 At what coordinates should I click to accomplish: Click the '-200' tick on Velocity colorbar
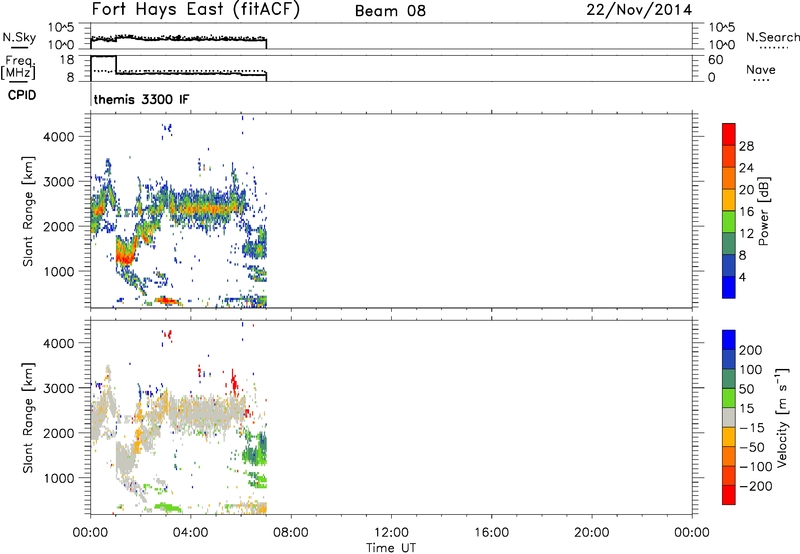756,486
